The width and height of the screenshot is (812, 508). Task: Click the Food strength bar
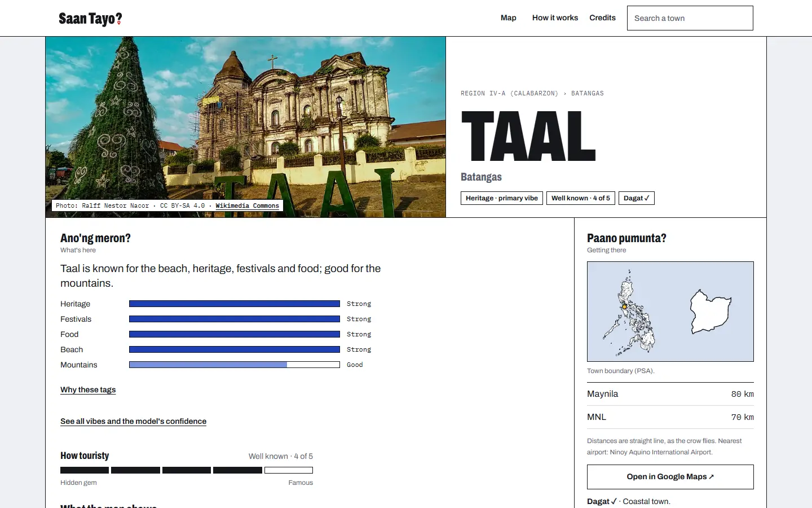pyautogui.click(x=235, y=334)
